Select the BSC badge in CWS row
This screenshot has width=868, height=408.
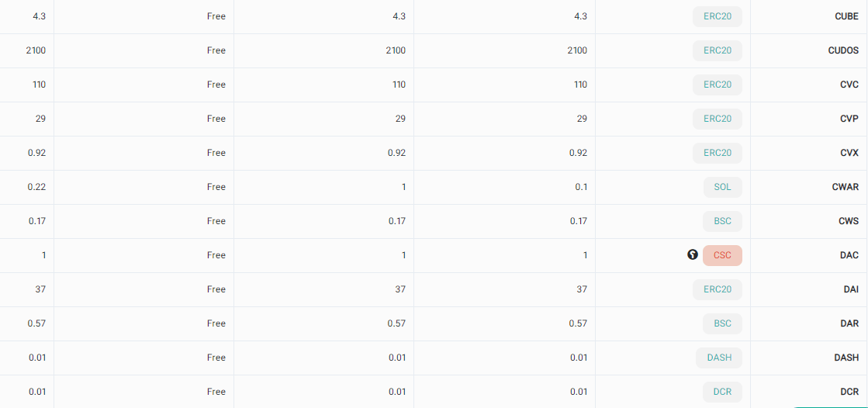(723, 221)
